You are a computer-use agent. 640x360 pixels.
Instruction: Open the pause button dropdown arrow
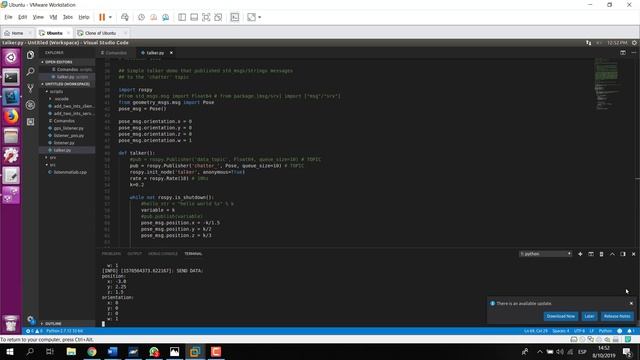(110, 17)
